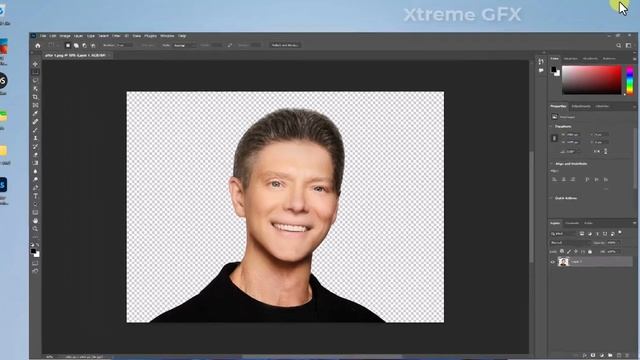
Task: Open the Filter menu
Action: point(116,36)
